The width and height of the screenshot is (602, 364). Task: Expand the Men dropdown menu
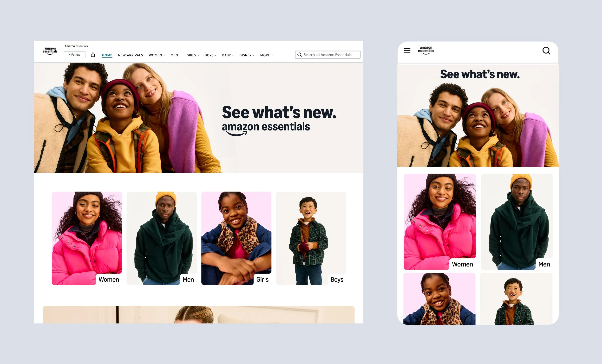(x=175, y=55)
